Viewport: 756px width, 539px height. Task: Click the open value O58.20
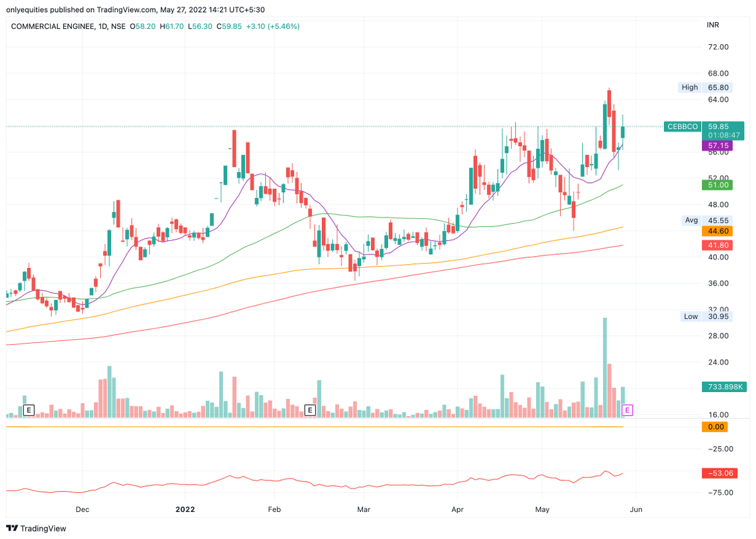point(142,26)
